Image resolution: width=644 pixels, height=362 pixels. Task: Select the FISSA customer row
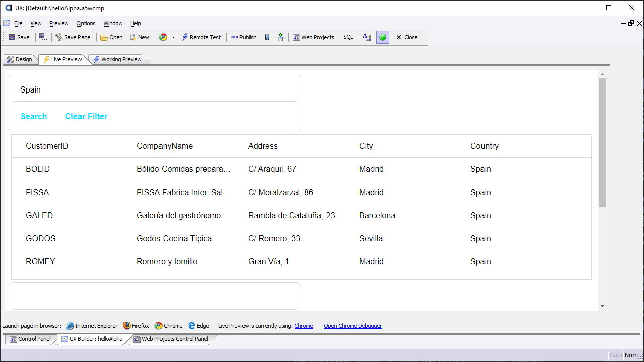coord(301,192)
